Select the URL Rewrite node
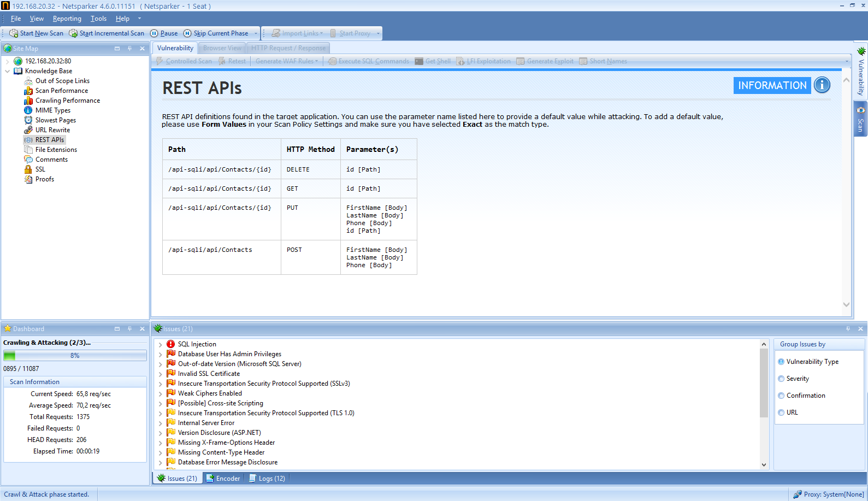Screen dimensions: 868x501 (x=52, y=130)
